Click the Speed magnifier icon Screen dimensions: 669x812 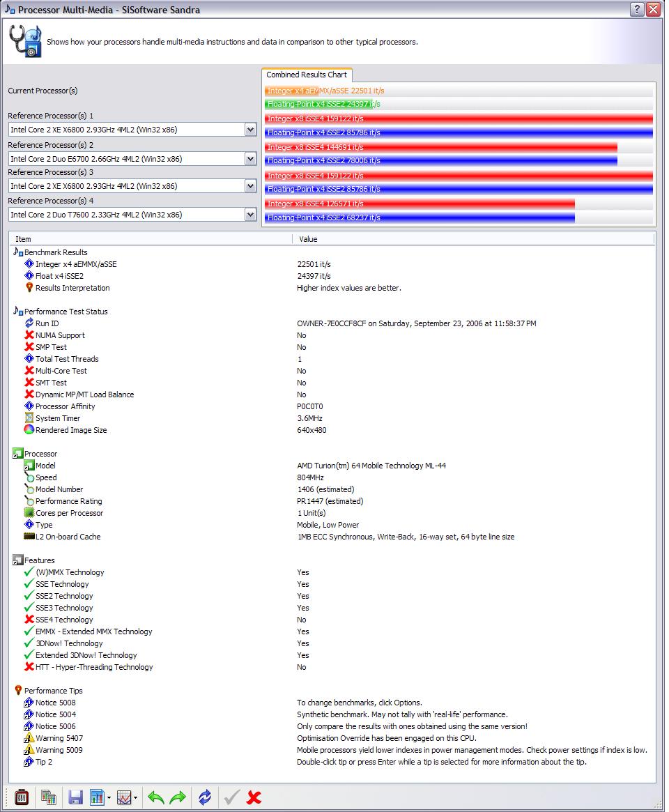click(x=29, y=477)
